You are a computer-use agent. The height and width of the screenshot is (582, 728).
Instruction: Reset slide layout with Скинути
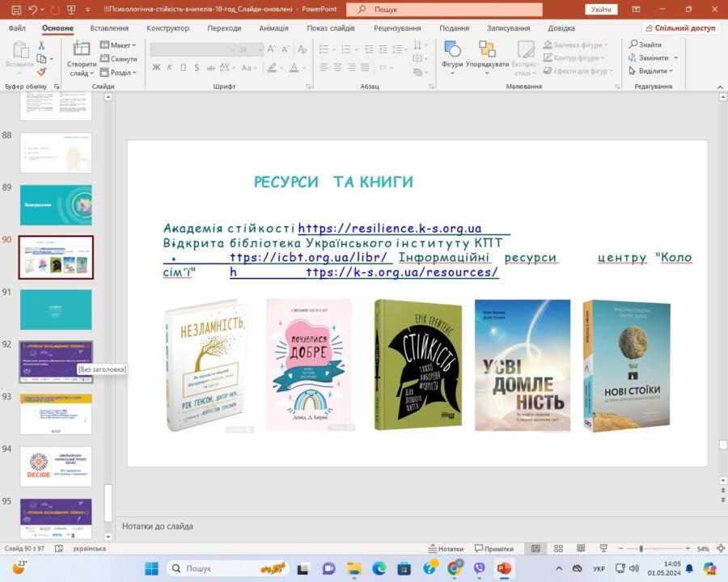coord(118,58)
